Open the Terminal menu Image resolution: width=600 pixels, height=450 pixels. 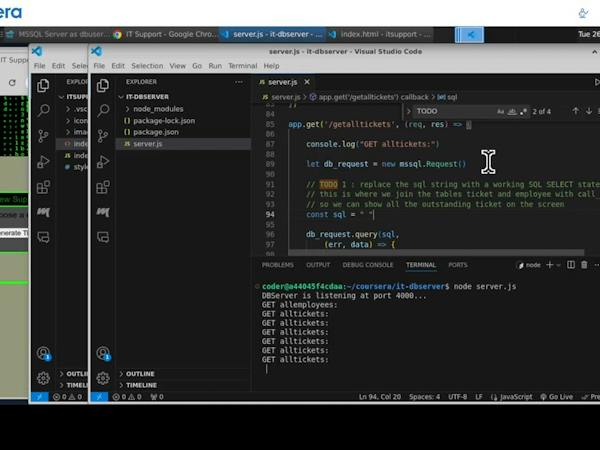(243, 66)
